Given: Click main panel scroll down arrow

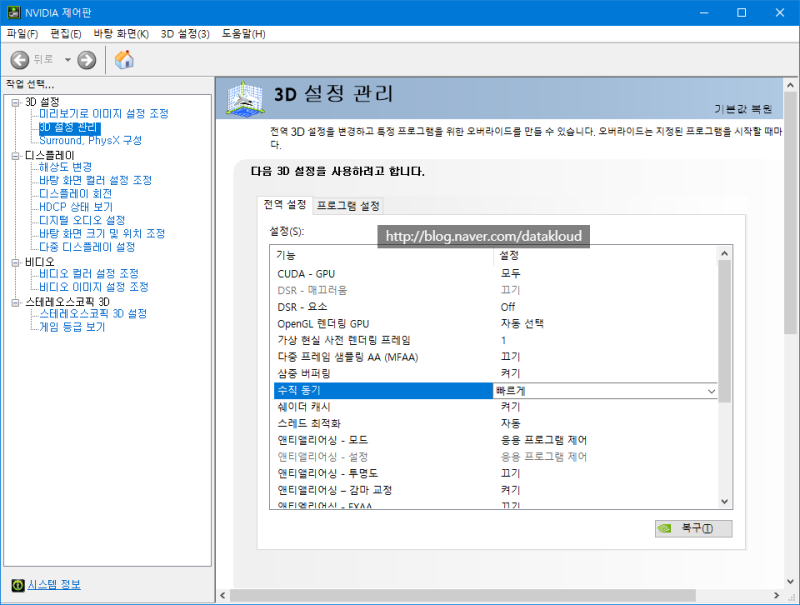Looking at the screenshot, I should 790,581.
